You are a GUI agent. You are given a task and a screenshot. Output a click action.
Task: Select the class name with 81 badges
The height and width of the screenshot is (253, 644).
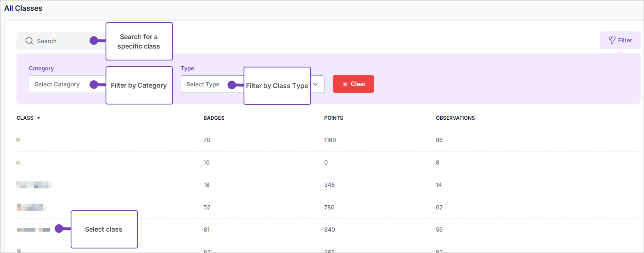click(x=33, y=230)
